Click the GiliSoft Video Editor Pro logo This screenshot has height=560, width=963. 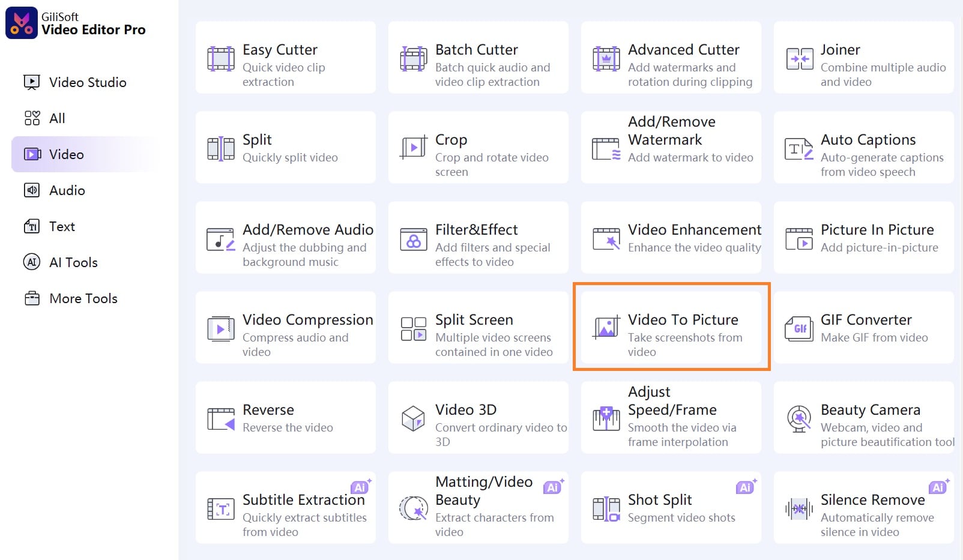point(22,23)
